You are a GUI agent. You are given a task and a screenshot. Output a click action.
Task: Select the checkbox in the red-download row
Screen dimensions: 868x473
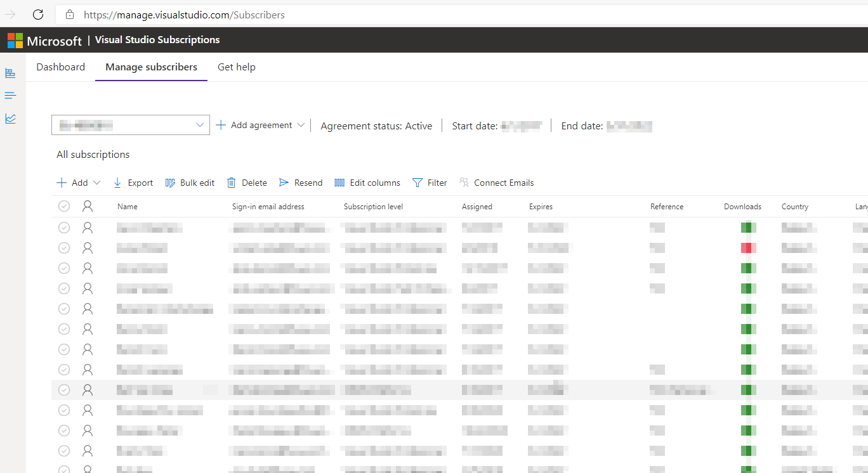[x=64, y=248]
